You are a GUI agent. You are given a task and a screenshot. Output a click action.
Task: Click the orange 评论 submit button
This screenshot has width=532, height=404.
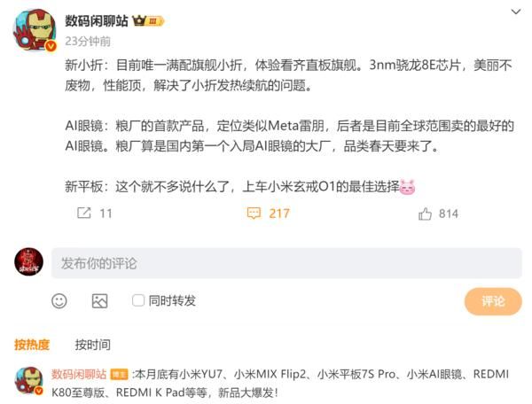click(493, 301)
